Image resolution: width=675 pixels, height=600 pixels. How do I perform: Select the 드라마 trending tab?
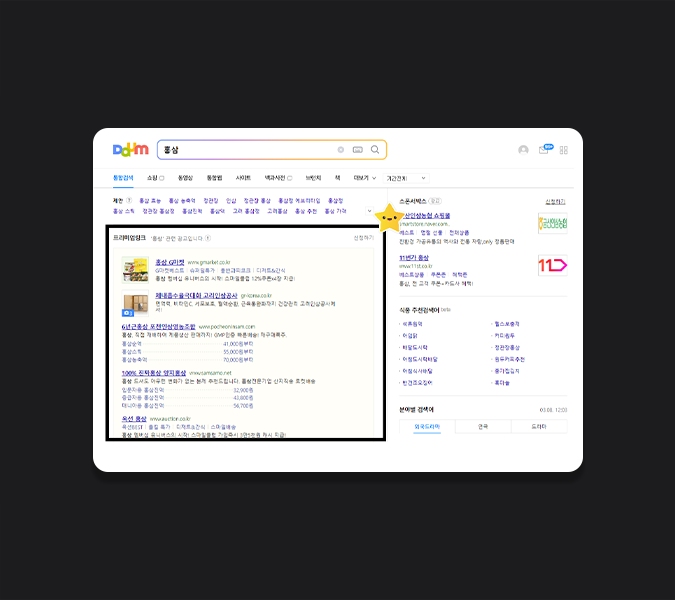[539, 427]
